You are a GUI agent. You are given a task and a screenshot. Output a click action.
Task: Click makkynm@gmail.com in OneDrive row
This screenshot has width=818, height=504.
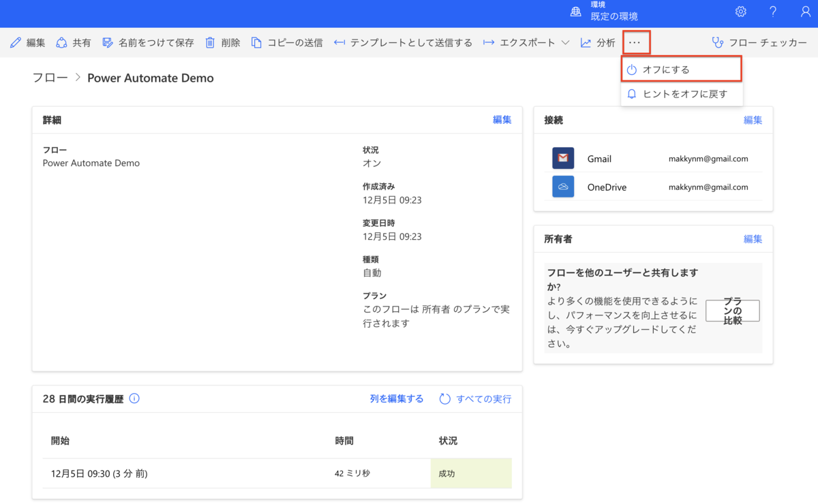coord(708,187)
